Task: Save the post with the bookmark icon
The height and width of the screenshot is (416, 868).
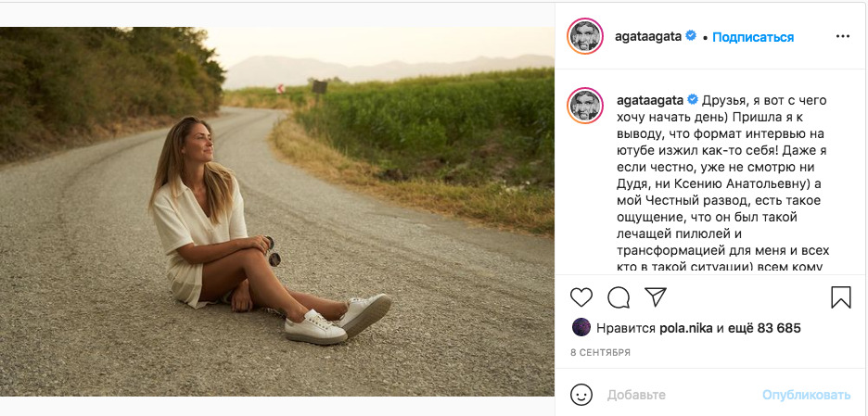Action: point(840,297)
